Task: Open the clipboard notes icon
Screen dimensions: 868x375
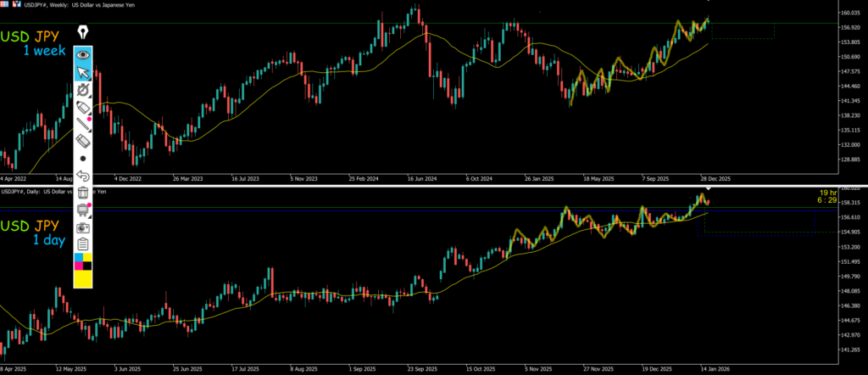Action: (83, 245)
